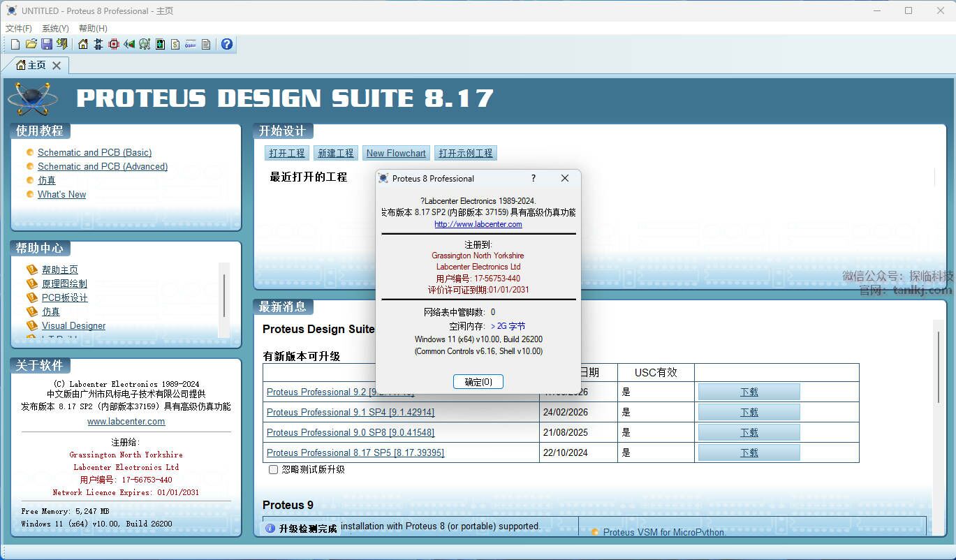Open the What's New link
This screenshot has width=956, height=560.
click(62, 194)
